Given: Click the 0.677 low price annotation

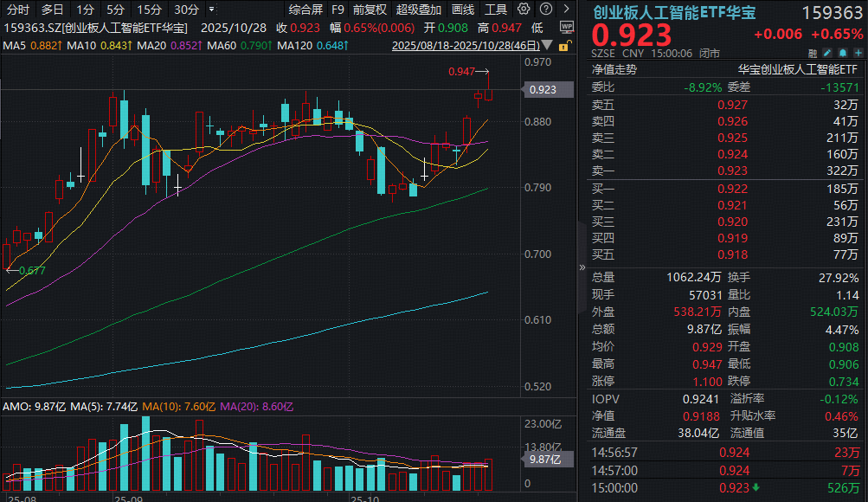Looking at the screenshot, I should (32, 271).
